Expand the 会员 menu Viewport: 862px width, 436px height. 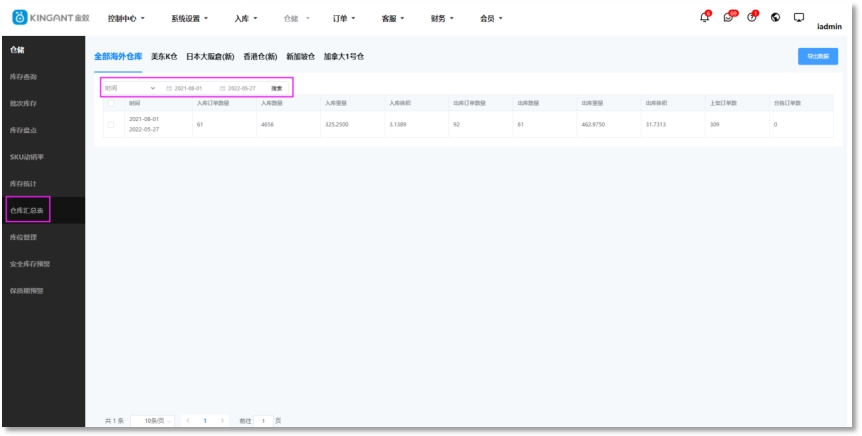click(x=491, y=18)
